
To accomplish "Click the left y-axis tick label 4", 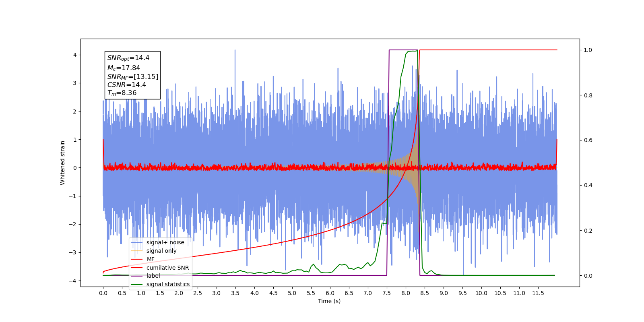I will 75,55.
